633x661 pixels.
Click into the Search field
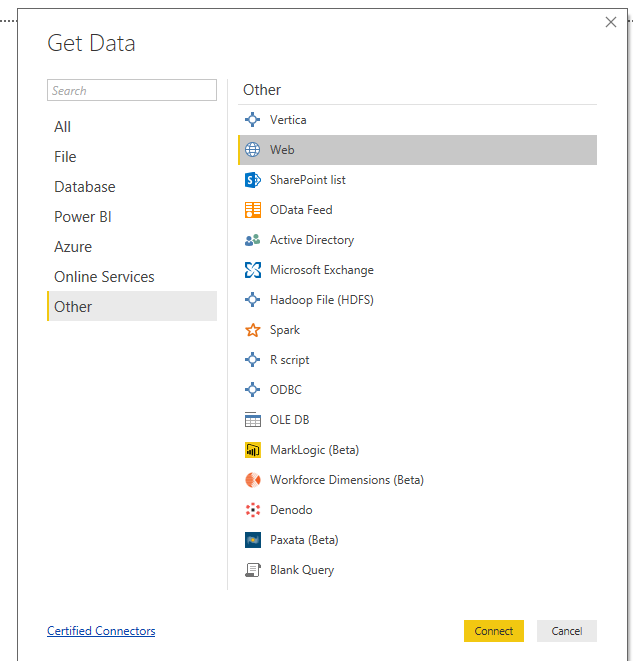pos(132,90)
